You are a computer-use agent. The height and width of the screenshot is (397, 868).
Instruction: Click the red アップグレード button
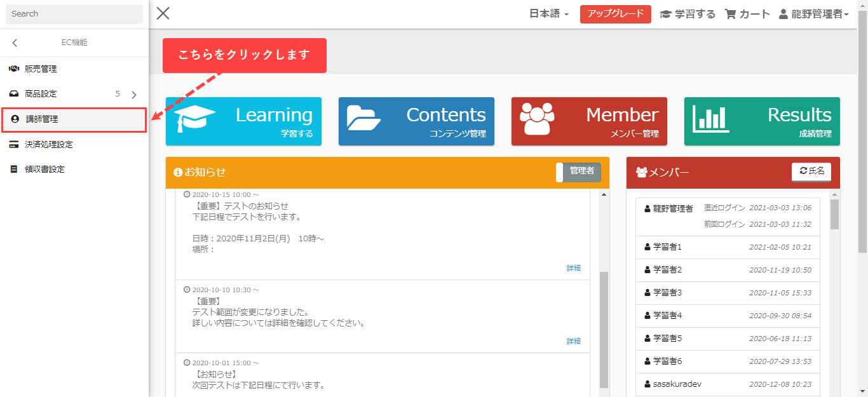pos(615,14)
